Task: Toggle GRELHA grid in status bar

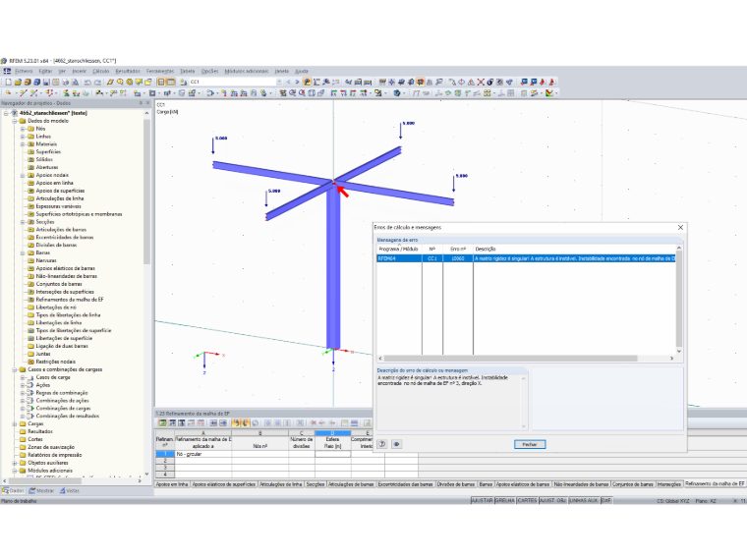Action: tap(505, 500)
